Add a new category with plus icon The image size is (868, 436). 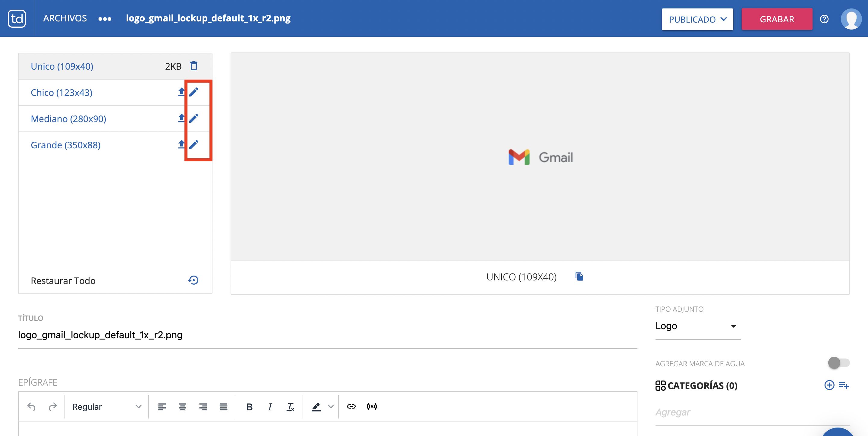click(x=829, y=385)
